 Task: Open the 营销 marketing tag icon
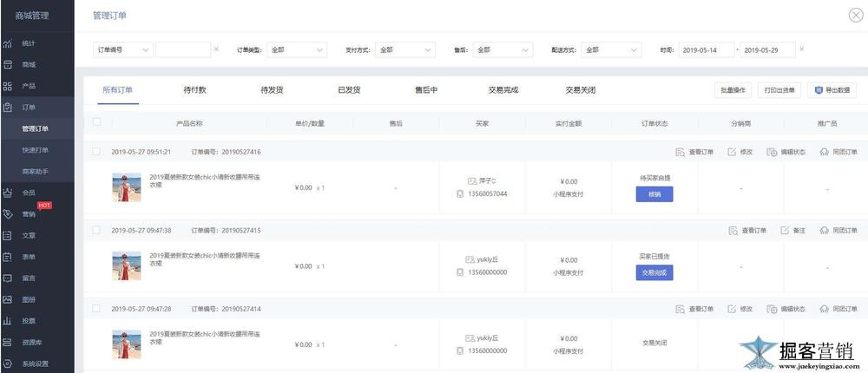click(7, 214)
